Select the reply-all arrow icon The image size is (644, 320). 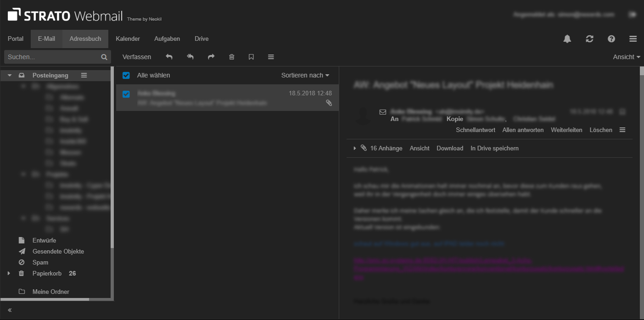190,56
